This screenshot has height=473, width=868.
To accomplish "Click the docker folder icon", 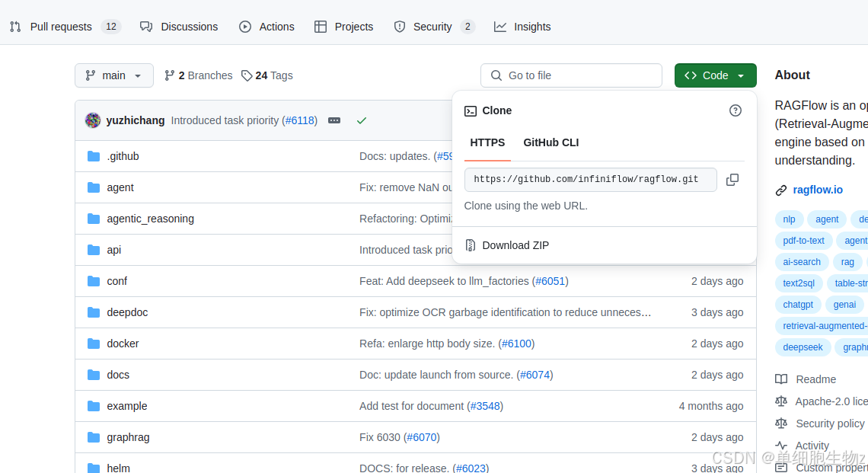I will (x=94, y=344).
